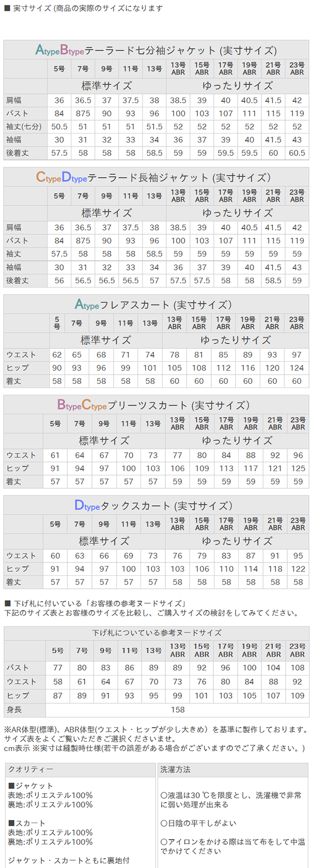Click the 23号 ABR column header in 七分袖ジャケット table

(297, 69)
